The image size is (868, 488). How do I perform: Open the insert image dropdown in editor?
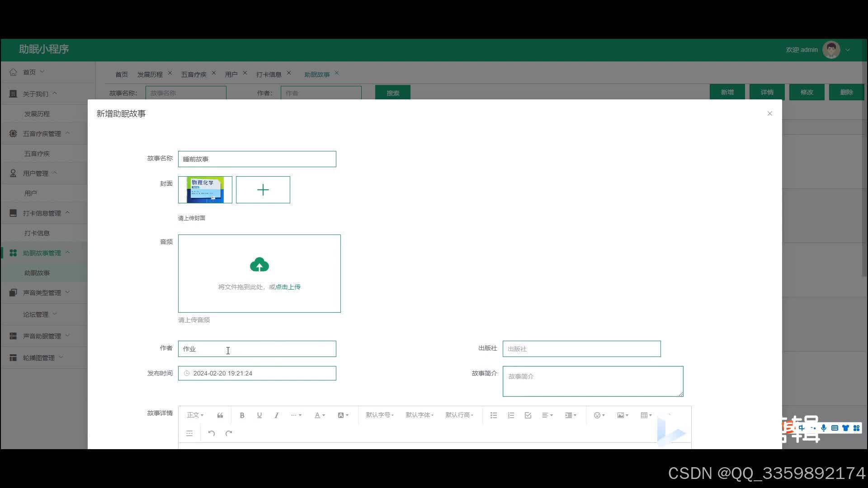coord(623,415)
